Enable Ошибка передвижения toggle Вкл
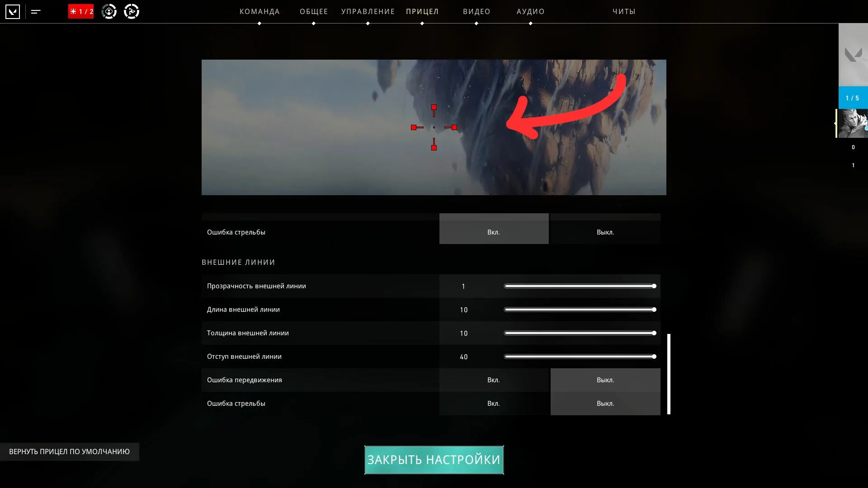The width and height of the screenshot is (868, 488). (494, 380)
